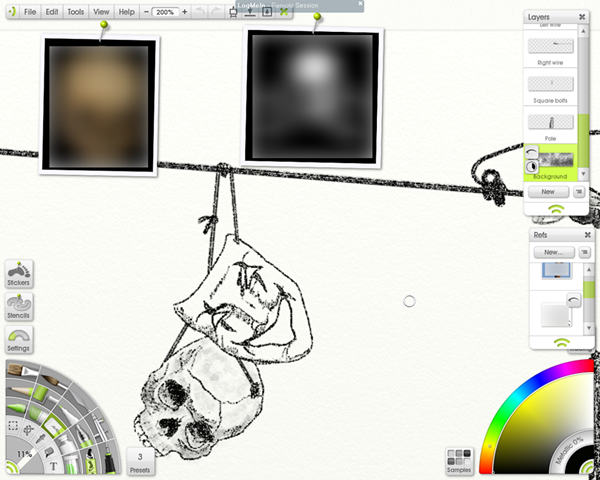Select the black technical pen tool

click(110, 460)
